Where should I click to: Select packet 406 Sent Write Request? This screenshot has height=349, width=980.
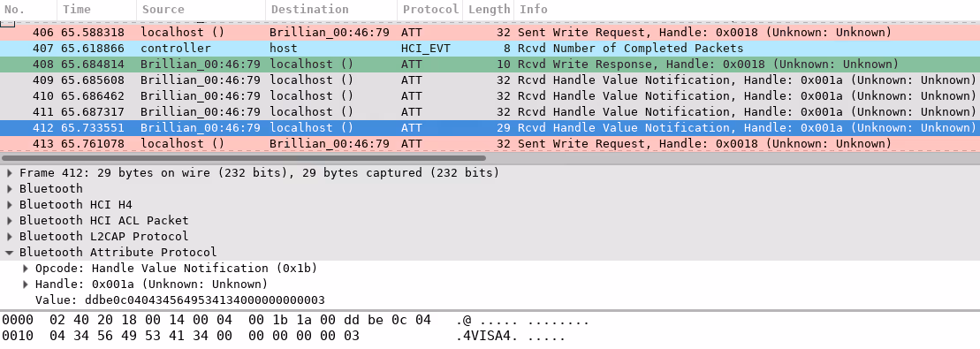[490, 33]
